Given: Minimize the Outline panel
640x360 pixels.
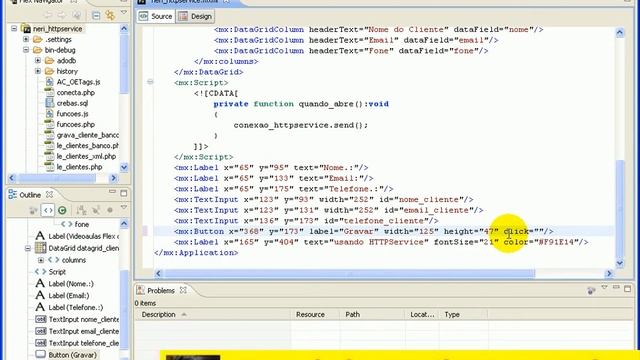Looking at the screenshot, I should click(x=112, y=192).
